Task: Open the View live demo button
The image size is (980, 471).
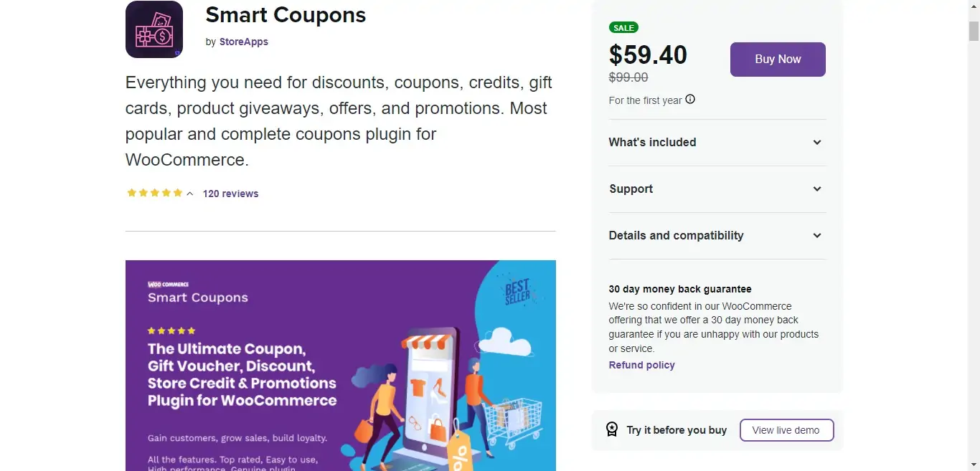Action: (x=786, y=430)
